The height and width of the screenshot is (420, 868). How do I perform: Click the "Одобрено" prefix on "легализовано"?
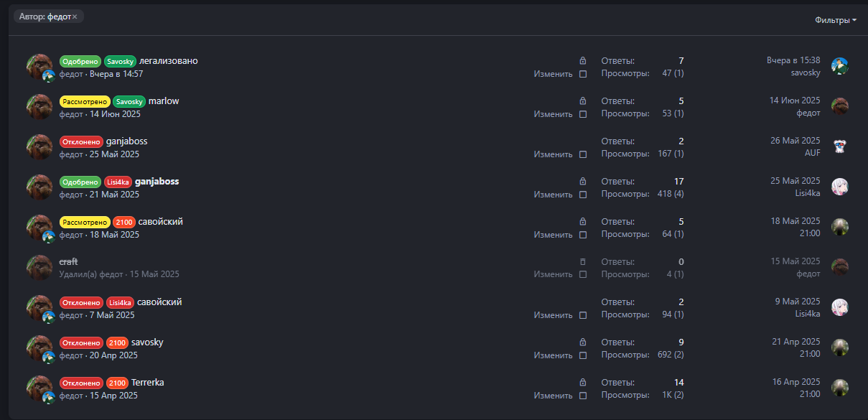click(x=80, y=61)
